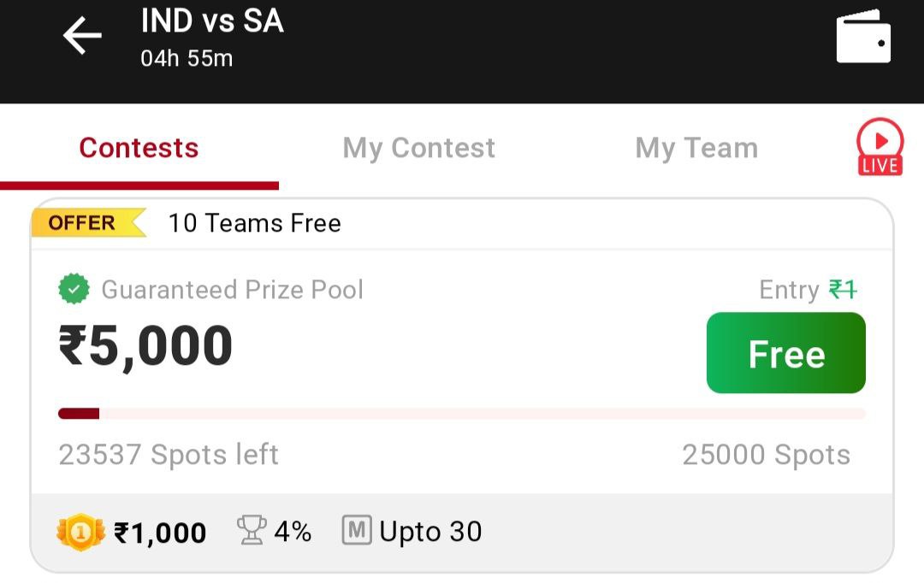Tap the Upto 30 entries label

pyautogui.click(x=430, y=532)
